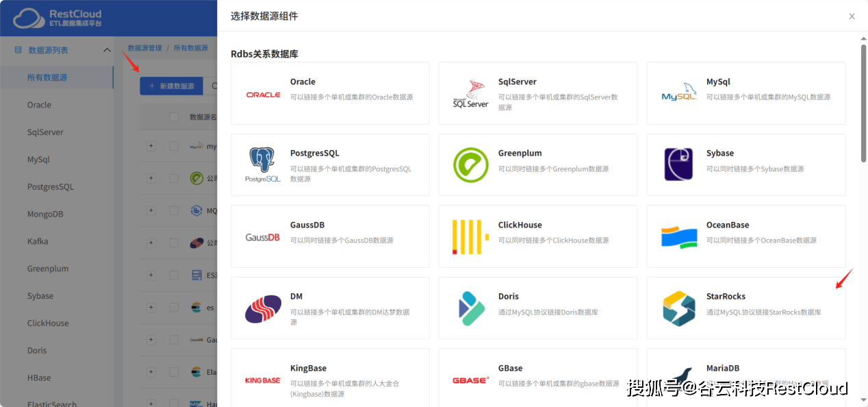Click the StarRocks hexagon logo
The image size is (868, 407).
pos(679,308)
